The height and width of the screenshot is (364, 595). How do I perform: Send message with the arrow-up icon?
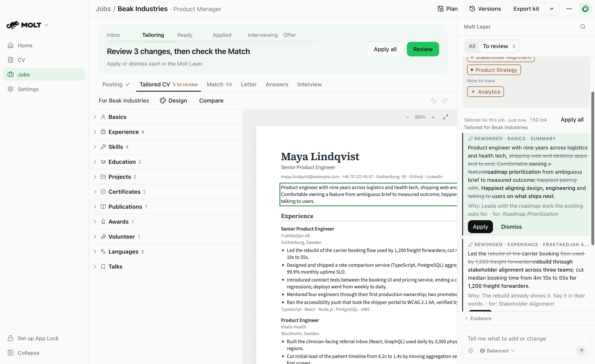click(581, 350)
